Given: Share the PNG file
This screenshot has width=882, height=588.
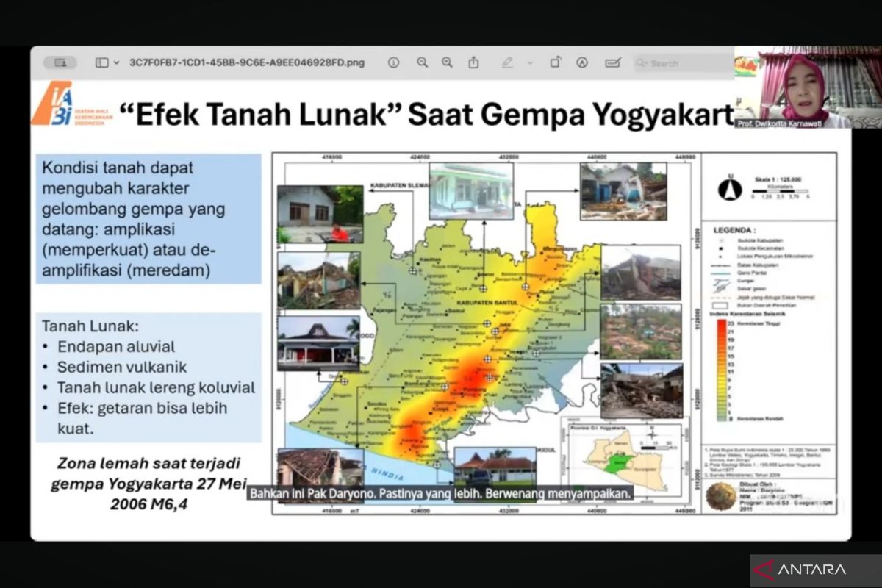Looking at the screenshot, I should (473, 62).
